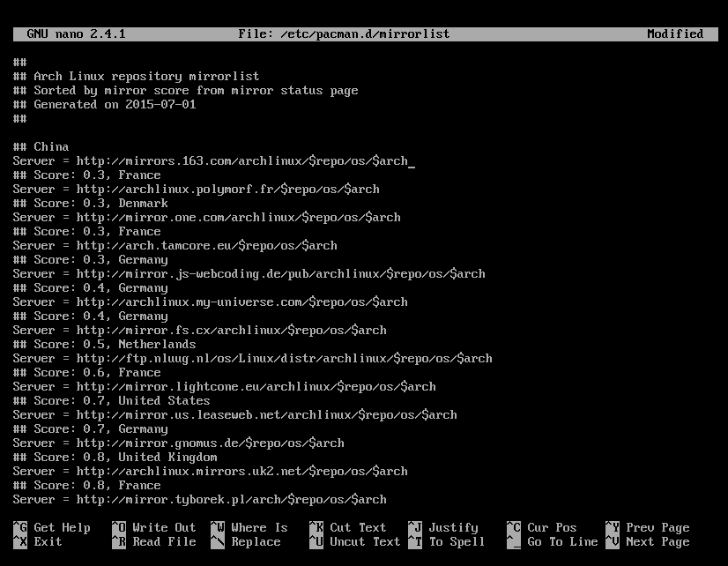Click the "GNU nano 2.4.1" title text
728x566 pixels.
click(76, 34)
